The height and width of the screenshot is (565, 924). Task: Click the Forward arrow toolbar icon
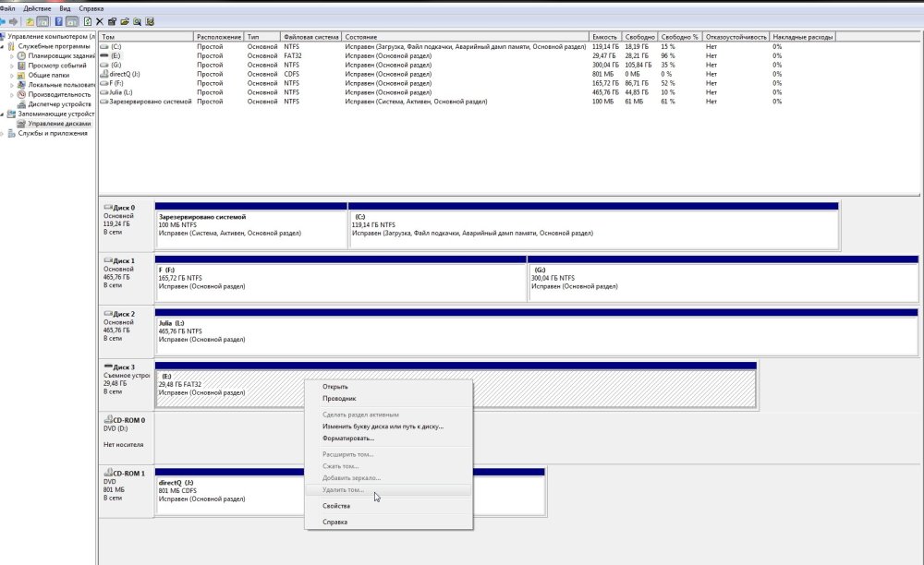14,21
